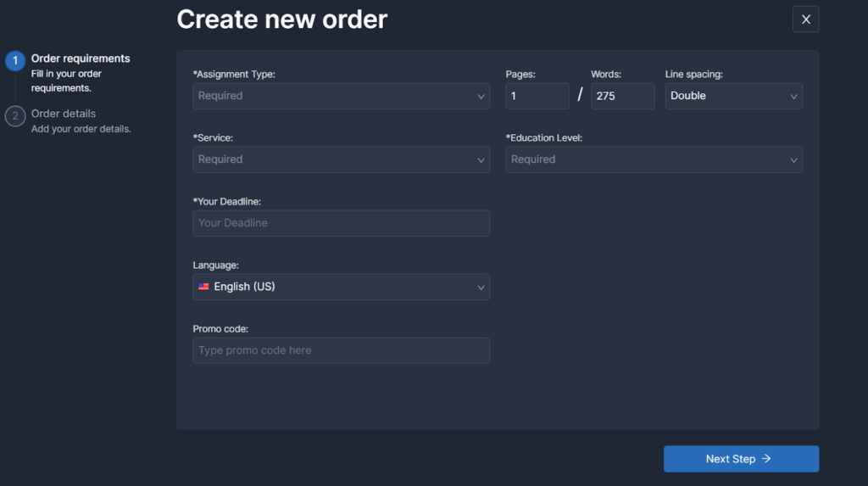Expand the Service dropdown chevron

click(481, 160)
